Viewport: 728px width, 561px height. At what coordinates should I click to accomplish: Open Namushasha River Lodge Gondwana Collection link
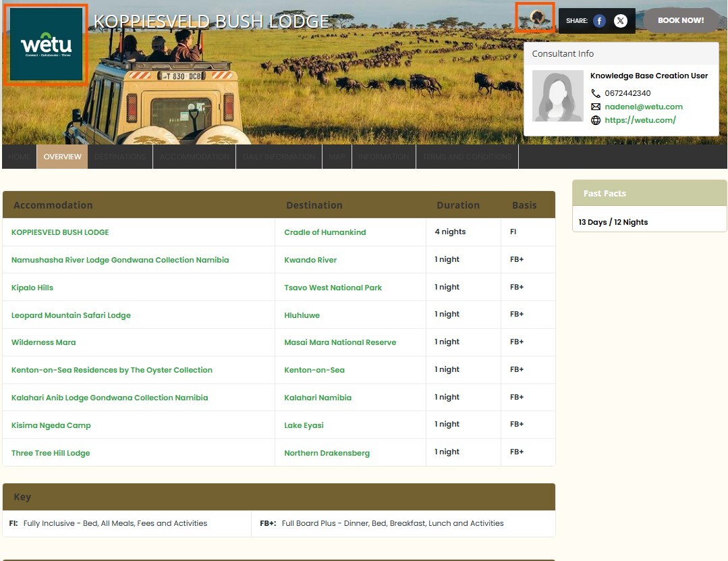coord(120,260)
